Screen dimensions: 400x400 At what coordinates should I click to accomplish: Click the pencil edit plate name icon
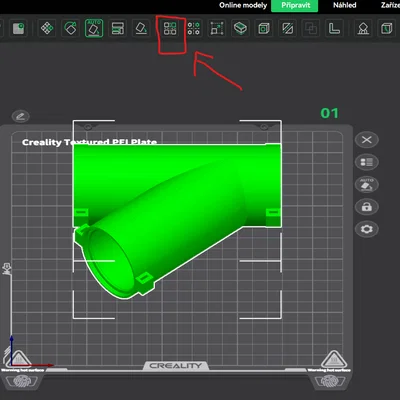coord(20,116)
